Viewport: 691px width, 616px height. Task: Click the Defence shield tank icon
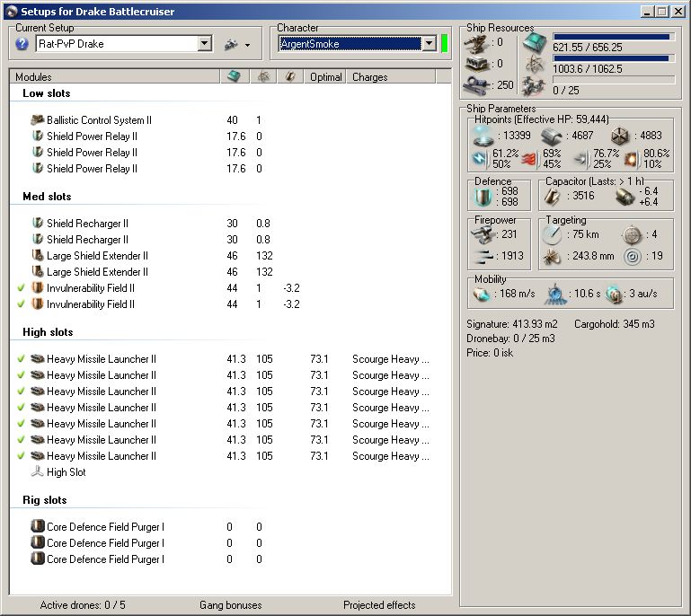[483, 197]
